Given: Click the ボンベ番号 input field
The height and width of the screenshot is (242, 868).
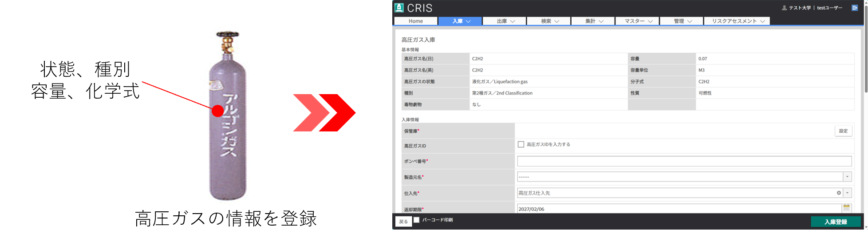Looking at the screenshot, I should (x=684, y=161).
